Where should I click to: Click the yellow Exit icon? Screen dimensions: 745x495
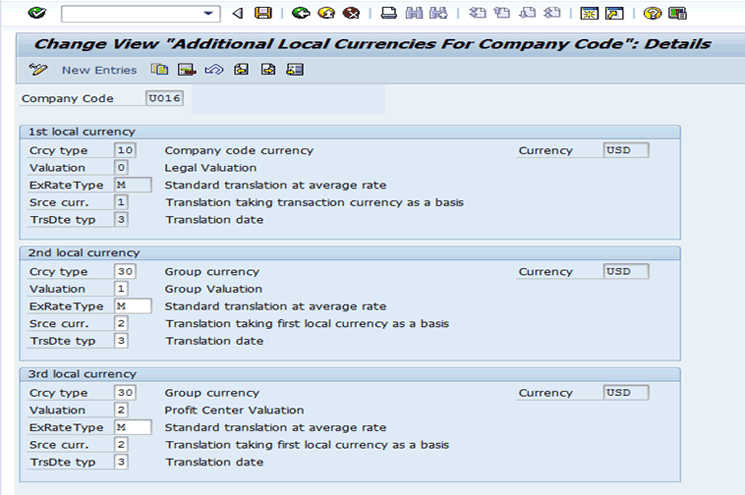click(x=326, y=13)
